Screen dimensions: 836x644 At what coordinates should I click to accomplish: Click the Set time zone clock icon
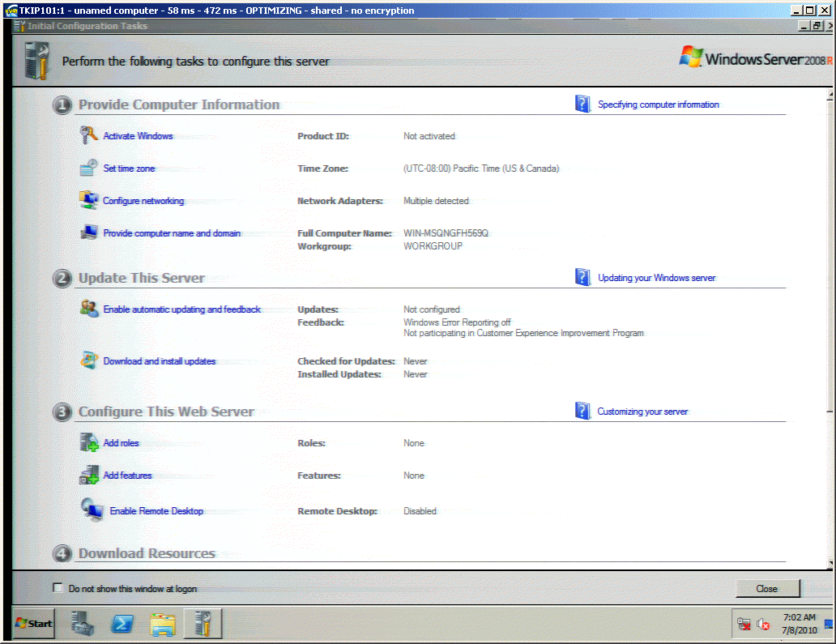[88, 168]
